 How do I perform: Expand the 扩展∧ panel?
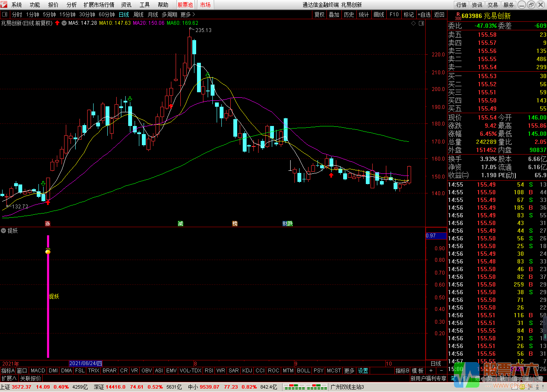9,378
